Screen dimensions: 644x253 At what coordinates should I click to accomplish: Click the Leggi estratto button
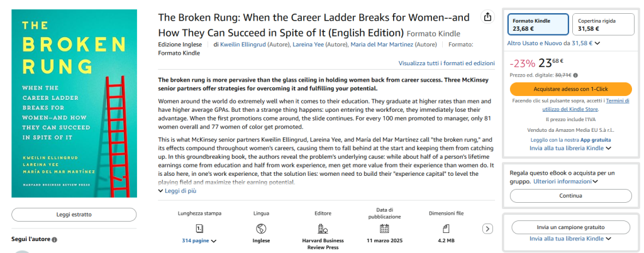pyautogui.click(x=74, y=214)
